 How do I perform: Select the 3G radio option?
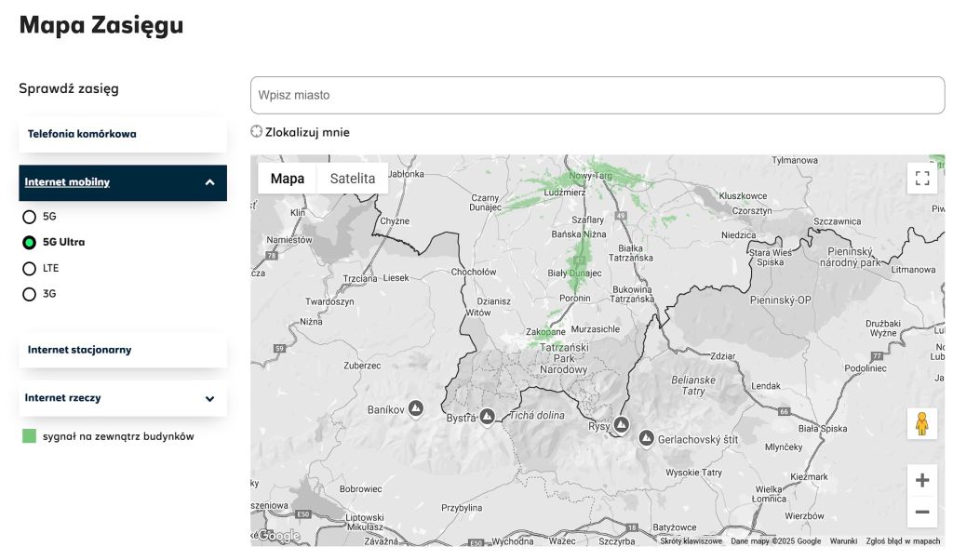click(30, 295)
